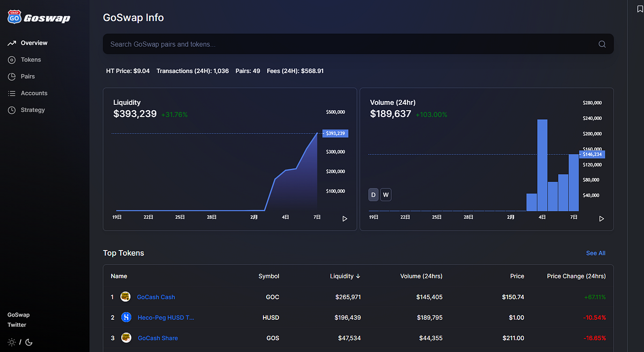
Task: Click the $393,239 liquidity price marker
Action: point(335,133)
